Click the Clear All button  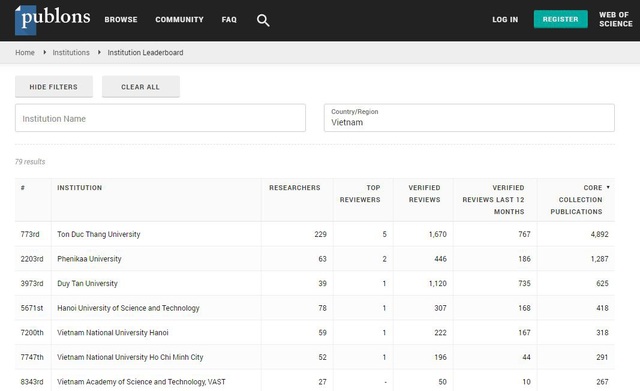(141, 87)
